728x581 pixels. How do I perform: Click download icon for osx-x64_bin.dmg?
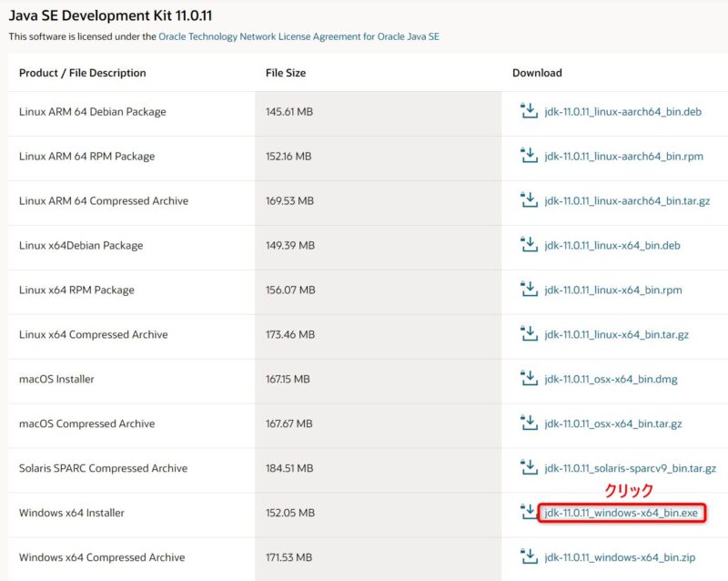point(529,379)
